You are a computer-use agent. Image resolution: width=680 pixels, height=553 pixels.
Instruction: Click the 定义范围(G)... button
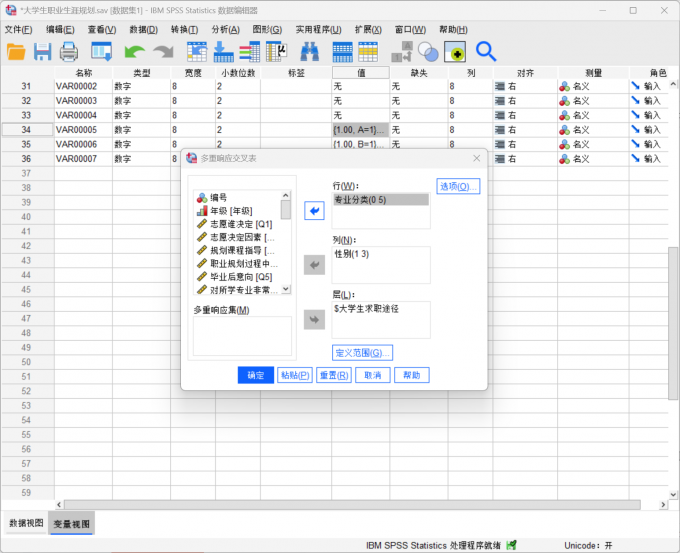(x=363, y=353)
